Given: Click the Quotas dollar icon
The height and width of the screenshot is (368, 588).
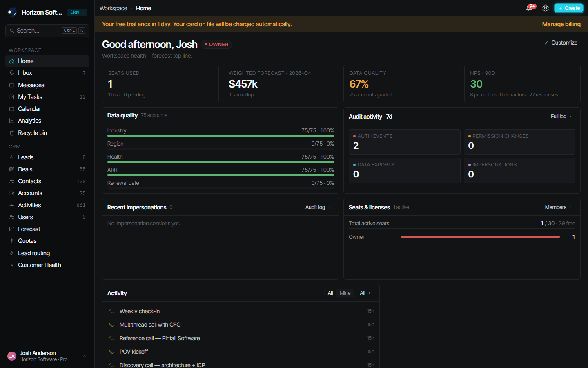Looking at the screenshot, I should coord(12,241).
